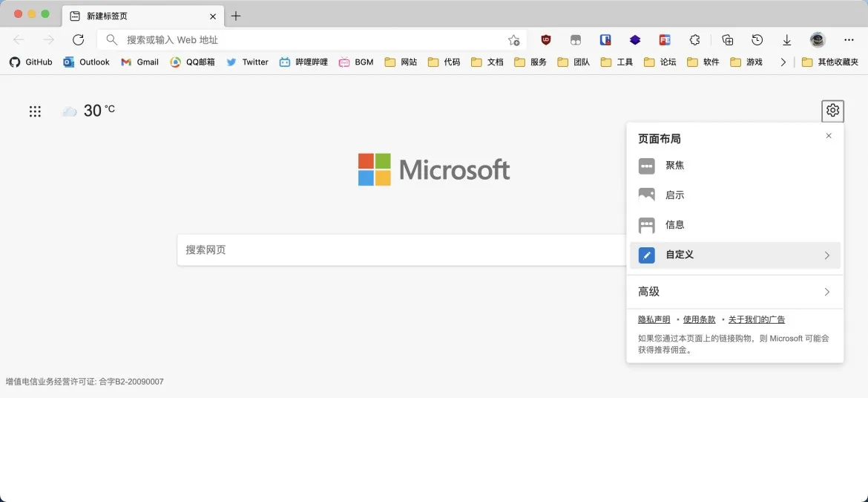Open the Collections icon in toolbar

727,40
